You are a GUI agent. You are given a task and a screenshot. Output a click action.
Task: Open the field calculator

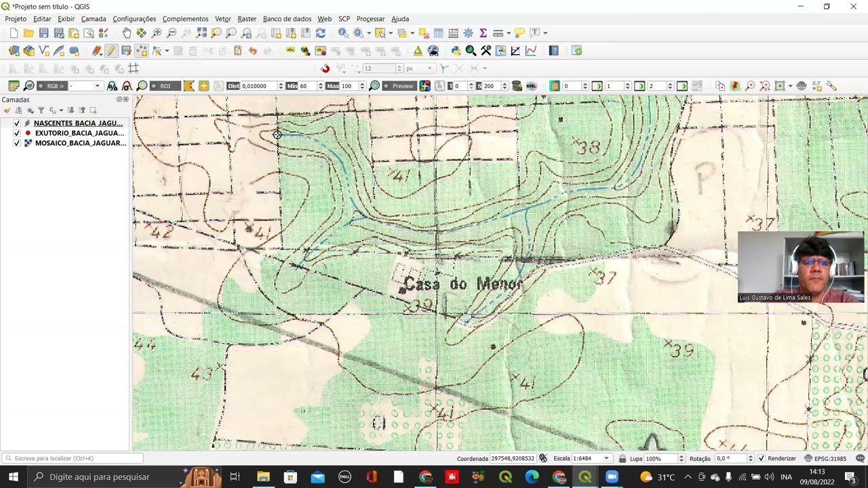click(x=454, y=33)
